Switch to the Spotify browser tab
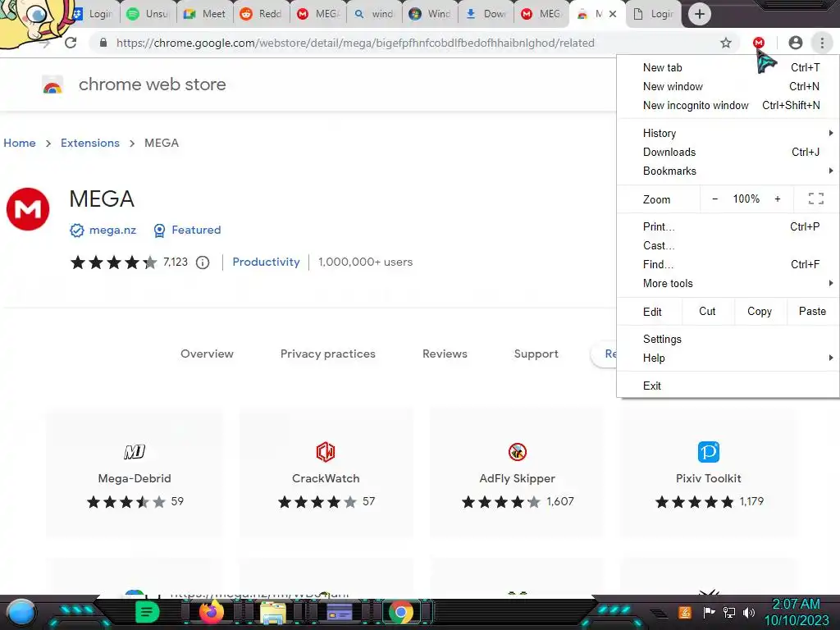 pyautogui.click(x=148, y=14)
